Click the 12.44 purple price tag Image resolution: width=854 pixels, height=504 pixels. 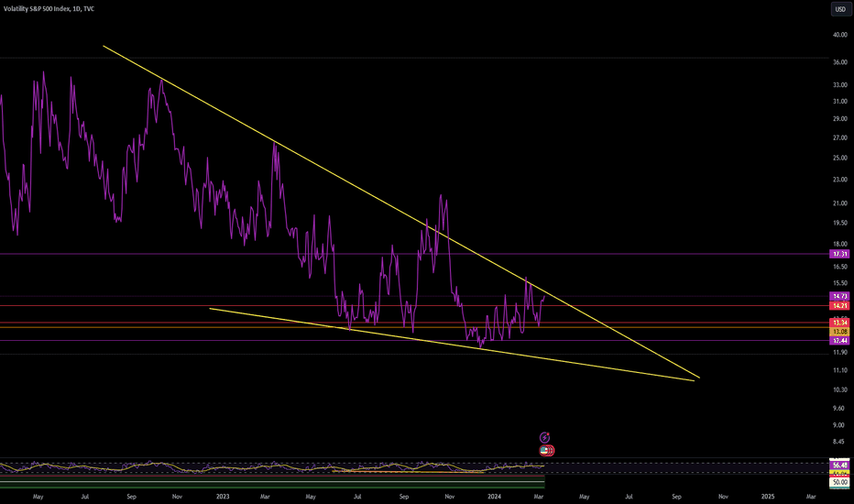[839, 341]
